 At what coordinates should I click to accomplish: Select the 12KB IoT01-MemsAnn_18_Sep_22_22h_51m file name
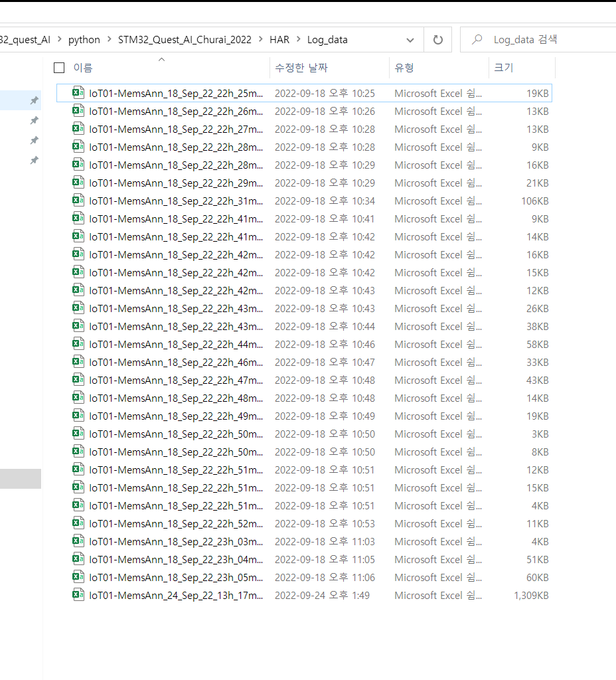[x=176, y=469]
